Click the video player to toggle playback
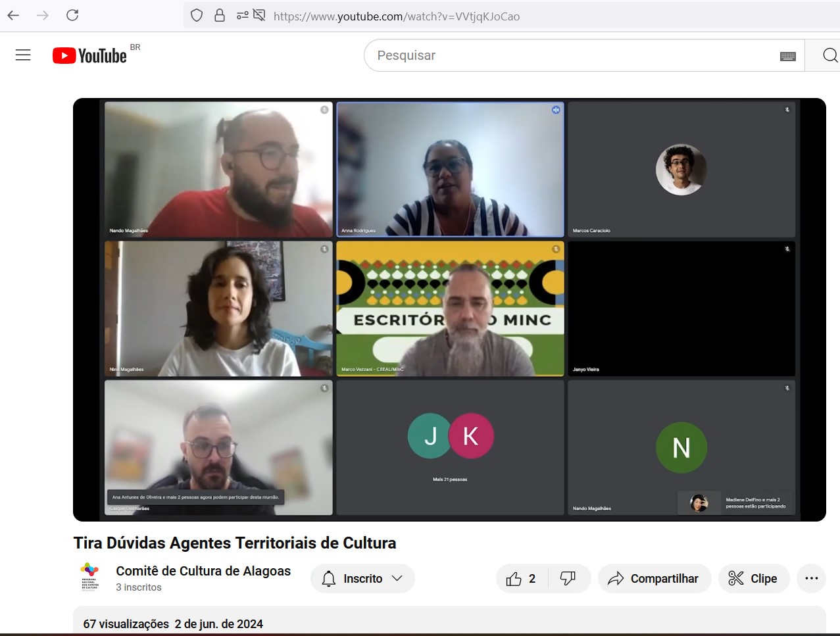Screen dimensions: 840x636 coord(449,309)
